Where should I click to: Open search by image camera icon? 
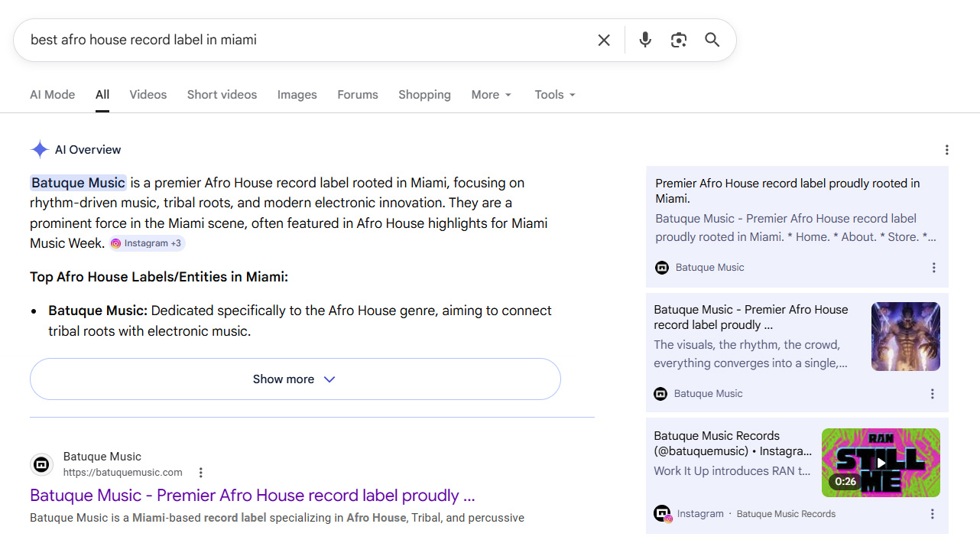tap(679, 40)
